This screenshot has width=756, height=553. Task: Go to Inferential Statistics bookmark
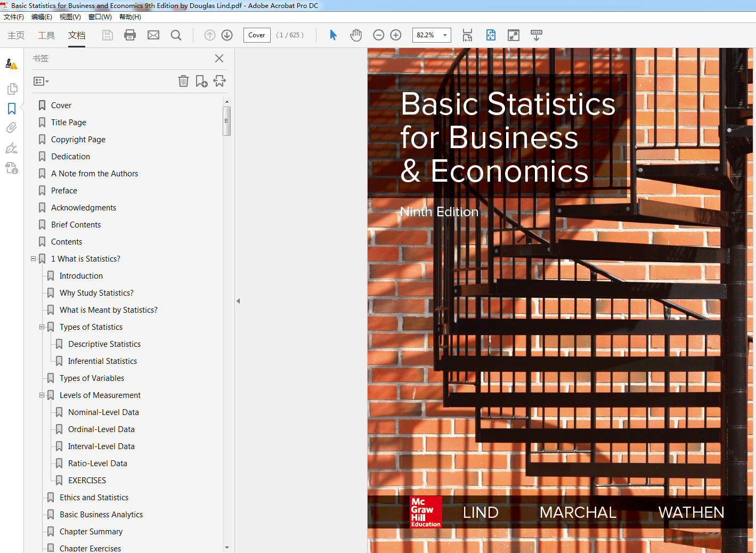click(x=102, y=361)
